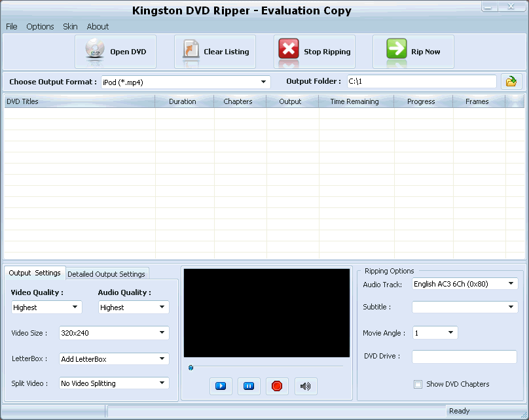Click the Open DVD disc icon

tap(95, 48)
